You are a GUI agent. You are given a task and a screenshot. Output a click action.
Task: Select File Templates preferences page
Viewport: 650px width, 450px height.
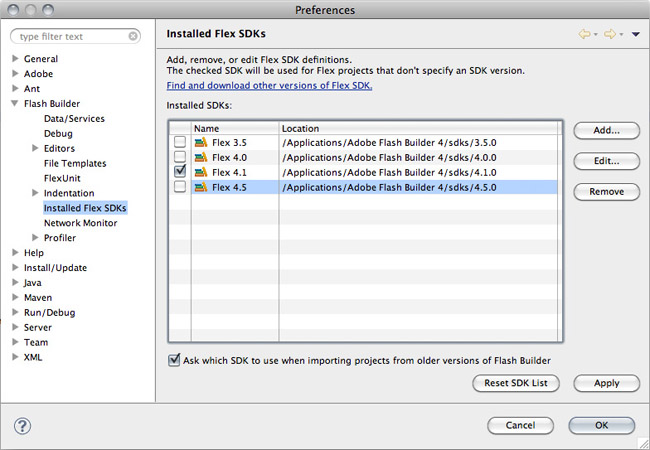coord(75,163)
